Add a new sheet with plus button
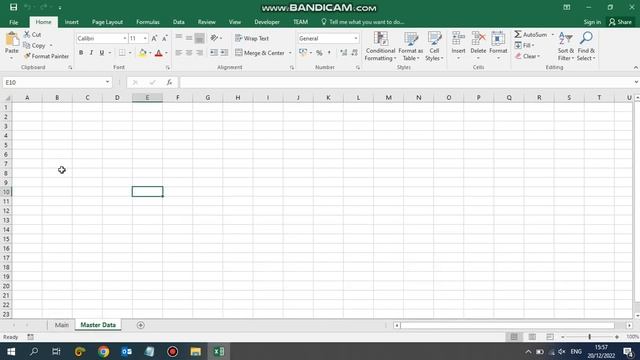This screenshot has height=360, width=640. click(x=140, y=325)
